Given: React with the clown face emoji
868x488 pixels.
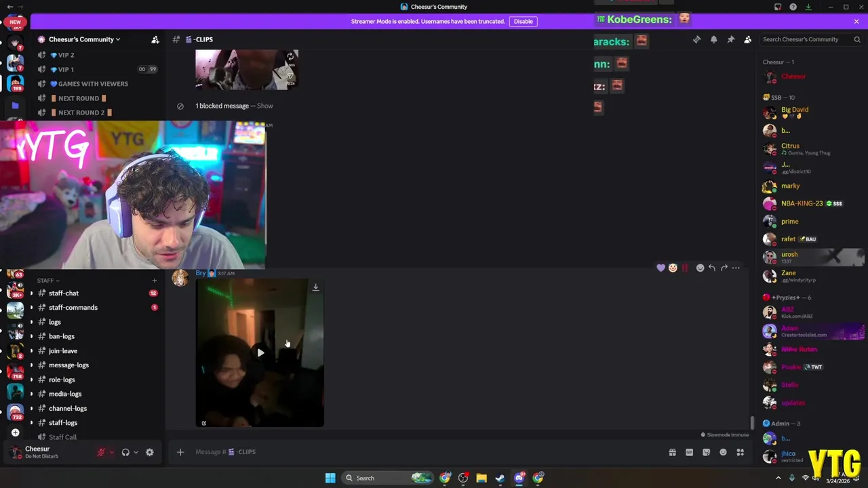Looking at the screenshot, I should [673, 268].
